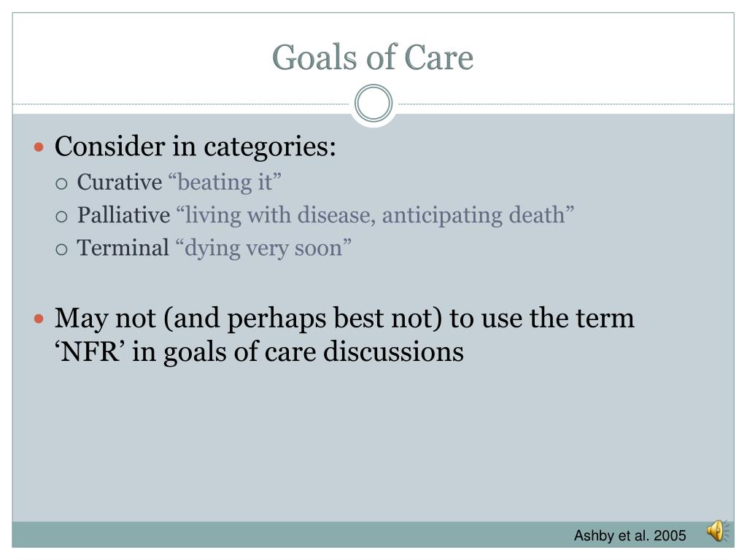The image size is (747, 560).
Task: Click the words goals of care discussions
Action: pos(314,353)
